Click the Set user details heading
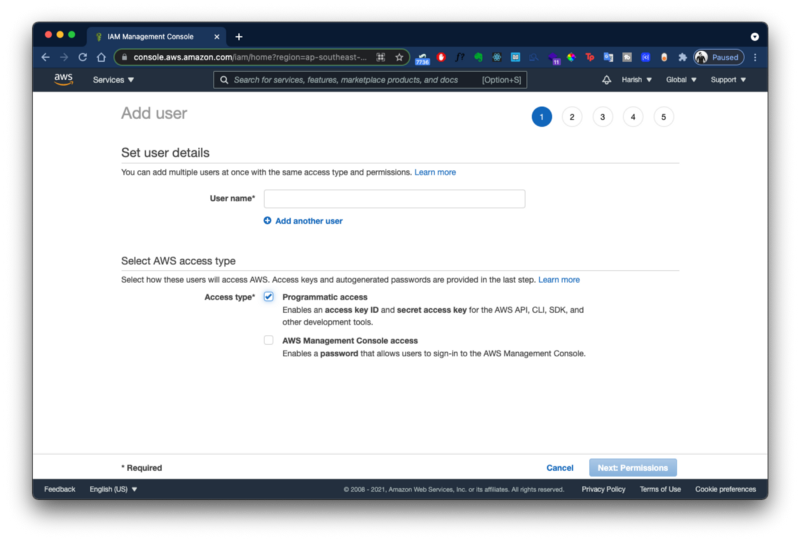Image resolution: width=800 pixels, height=542 pixels. click(165, 153)
